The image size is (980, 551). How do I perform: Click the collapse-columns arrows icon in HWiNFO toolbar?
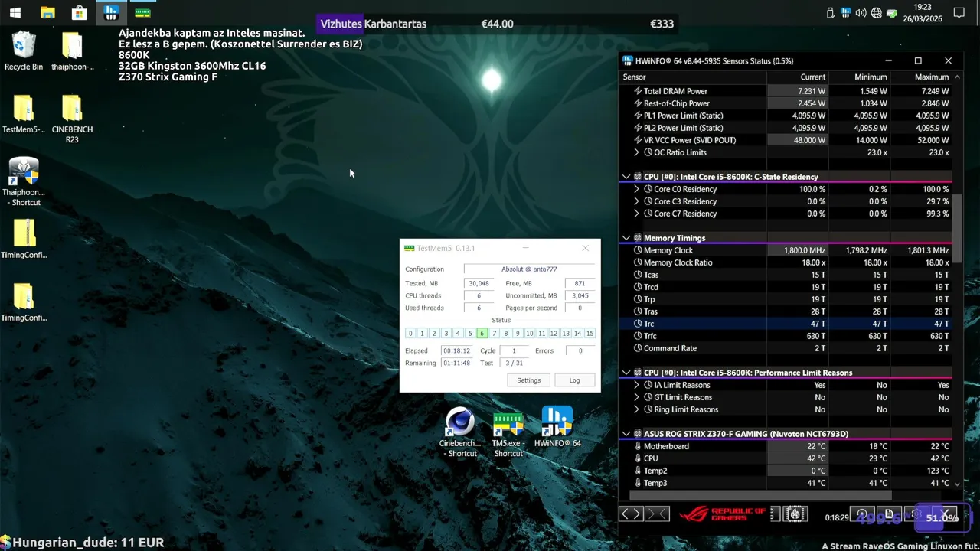(658, 514)
